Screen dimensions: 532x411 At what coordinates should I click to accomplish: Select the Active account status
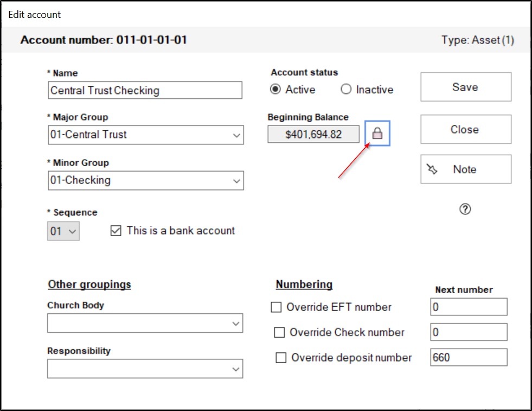[277, 90]
